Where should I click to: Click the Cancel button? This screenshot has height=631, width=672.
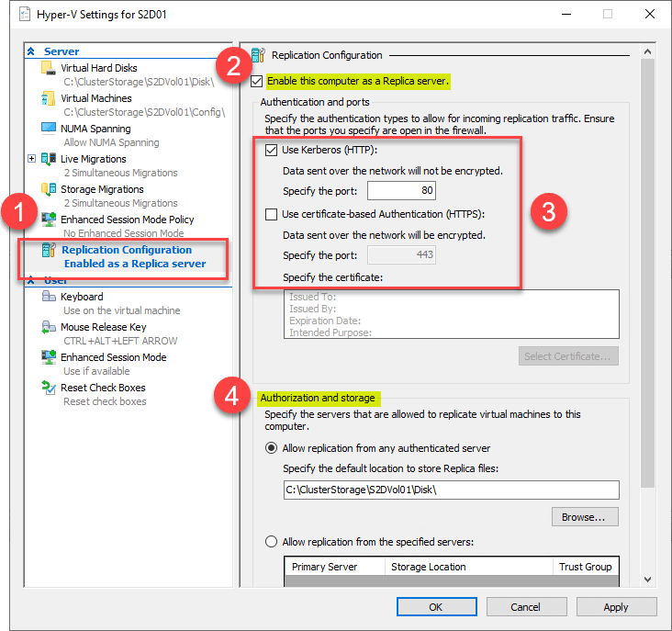tap(526, 606)
